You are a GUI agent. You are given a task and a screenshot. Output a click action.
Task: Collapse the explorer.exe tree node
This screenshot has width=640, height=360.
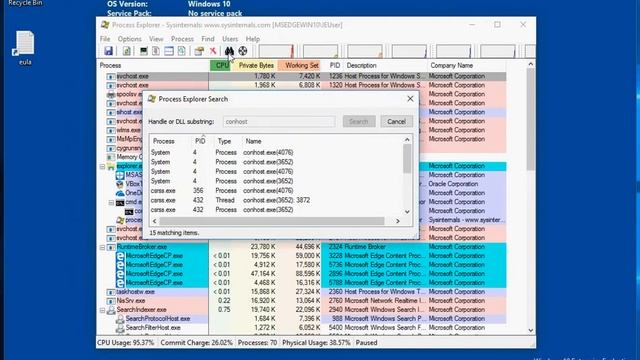[x=102, y=166]
